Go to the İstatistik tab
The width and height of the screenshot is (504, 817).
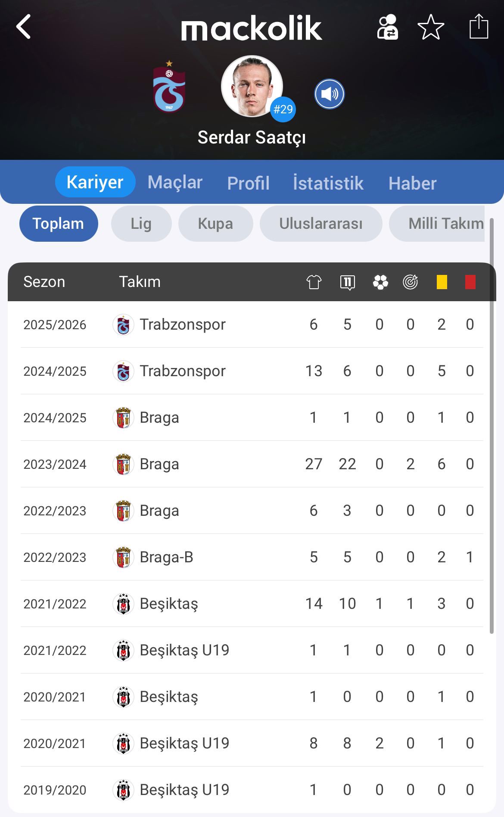tap(328, 183)
